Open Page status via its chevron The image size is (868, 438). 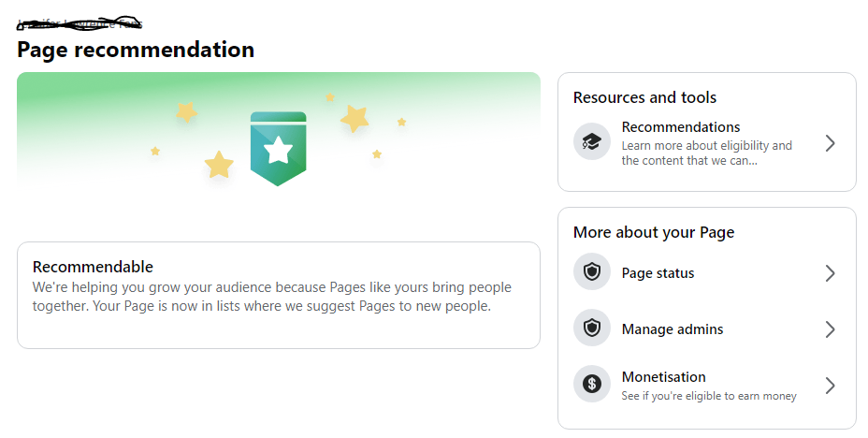830,273
